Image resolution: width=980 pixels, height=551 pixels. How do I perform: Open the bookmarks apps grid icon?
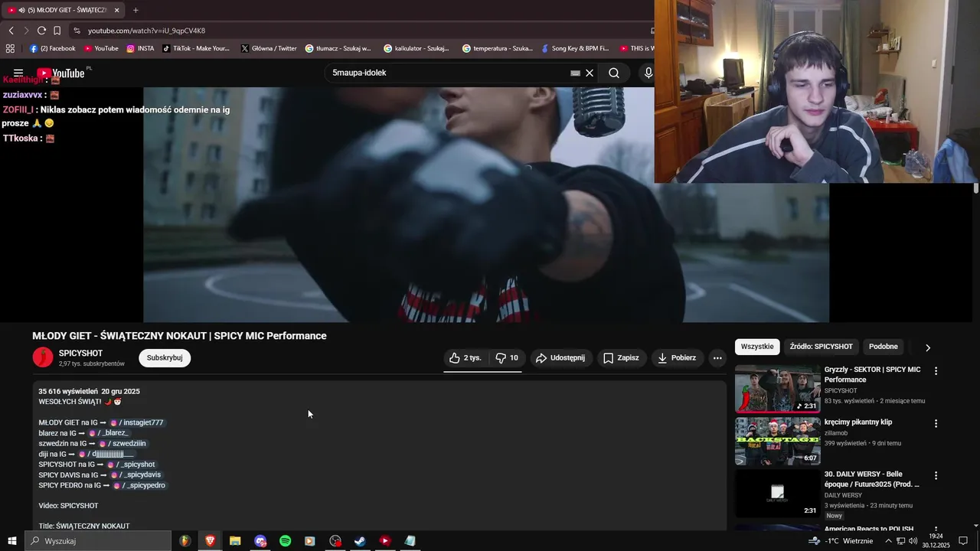[x=10, y=48]
